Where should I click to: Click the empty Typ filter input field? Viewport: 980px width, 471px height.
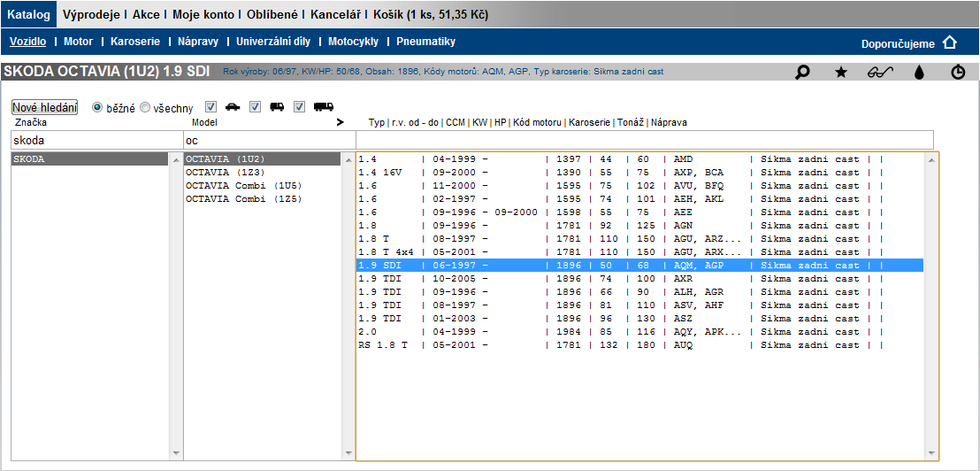[x=645, y=140]
